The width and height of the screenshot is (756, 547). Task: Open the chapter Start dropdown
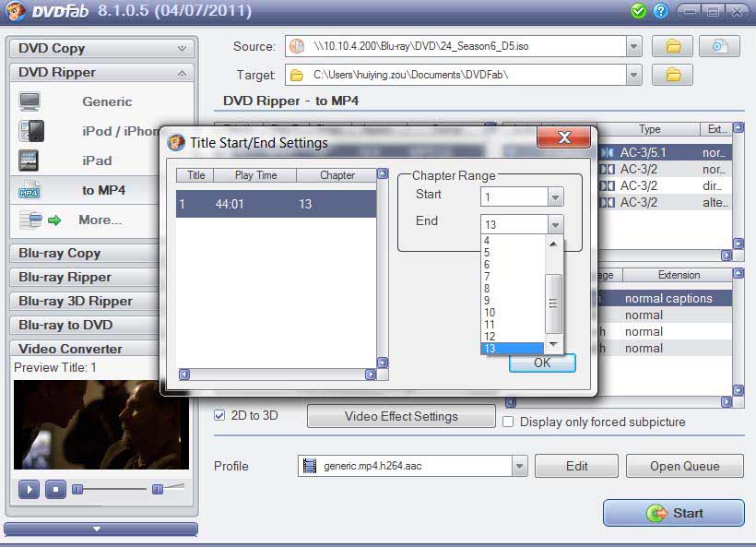click(555, 196)
